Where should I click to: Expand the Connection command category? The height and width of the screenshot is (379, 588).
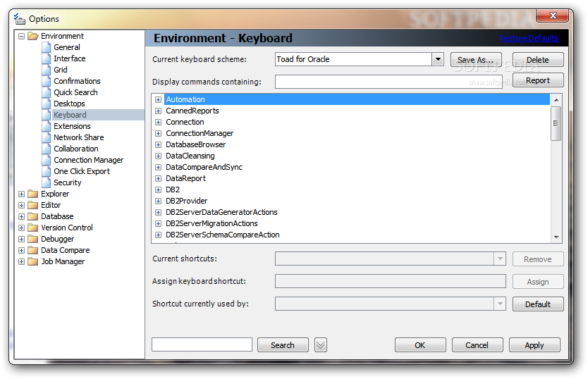pyautogui.click(x=158, y=122)
